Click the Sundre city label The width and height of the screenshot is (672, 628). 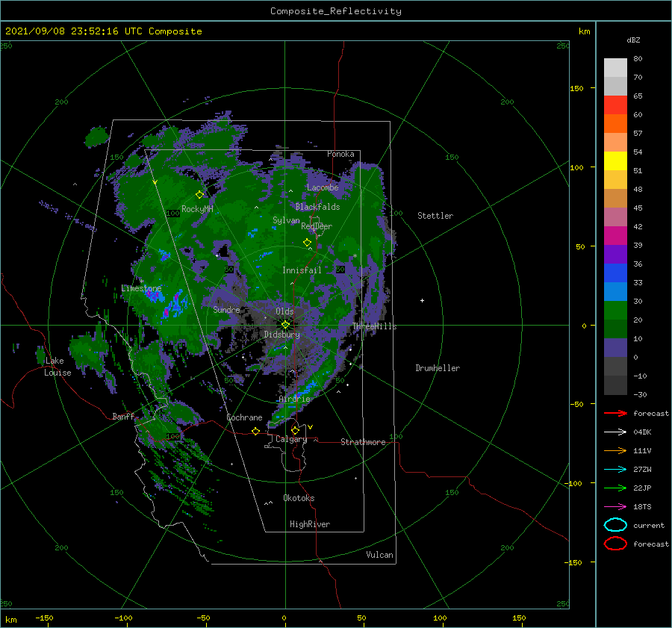(x=226, y=309)
